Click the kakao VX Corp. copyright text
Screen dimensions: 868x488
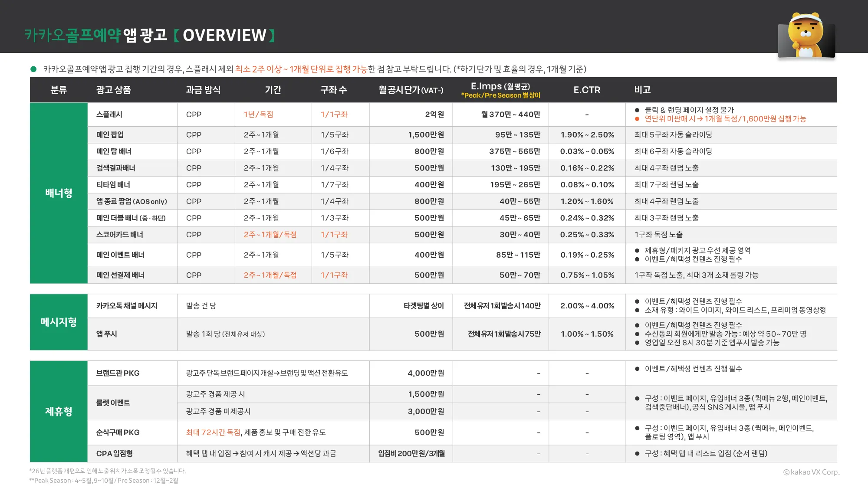click(x=811, y=472)
